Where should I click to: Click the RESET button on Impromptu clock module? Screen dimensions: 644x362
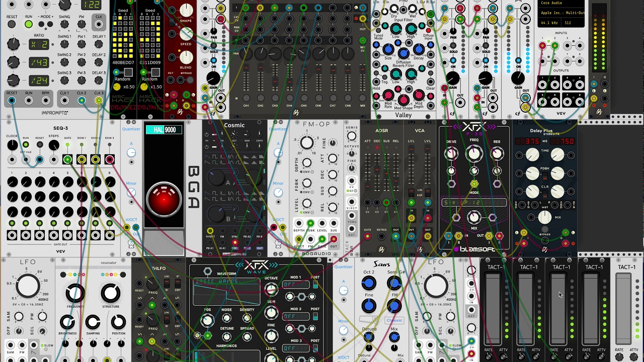(x=12, y=25)
